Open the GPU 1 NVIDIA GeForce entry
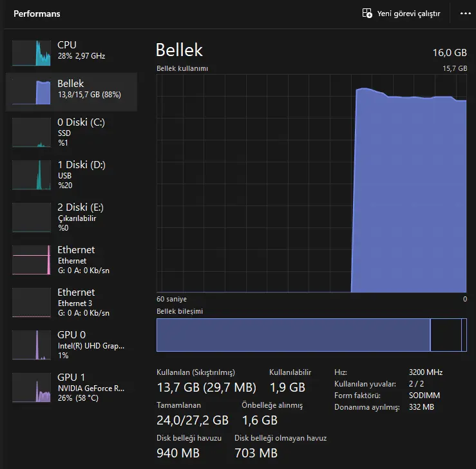 (71, 387)
